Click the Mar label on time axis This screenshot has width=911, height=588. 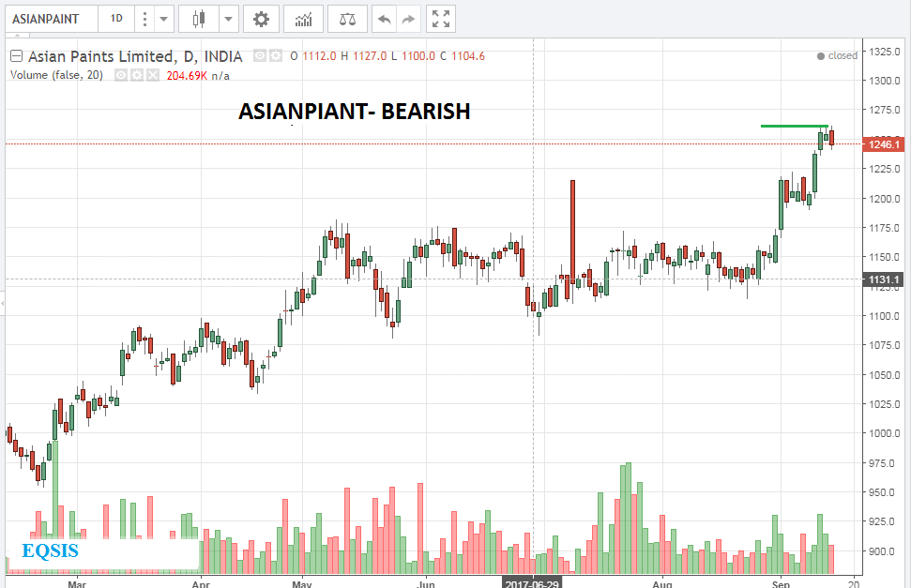pyautogui.click(x=77, y=583)
